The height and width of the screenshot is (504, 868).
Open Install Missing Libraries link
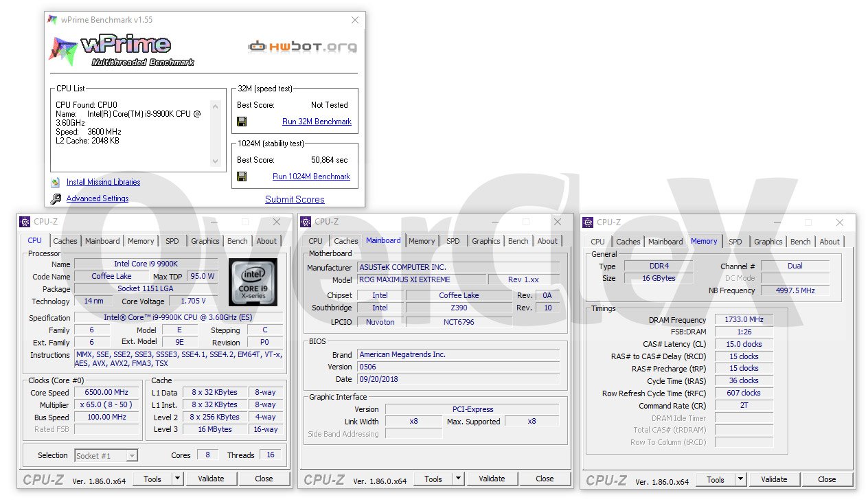pos(103,182)
